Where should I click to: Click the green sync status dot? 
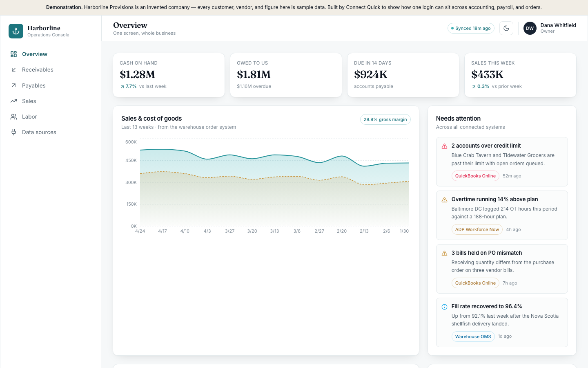click(452, 28)
